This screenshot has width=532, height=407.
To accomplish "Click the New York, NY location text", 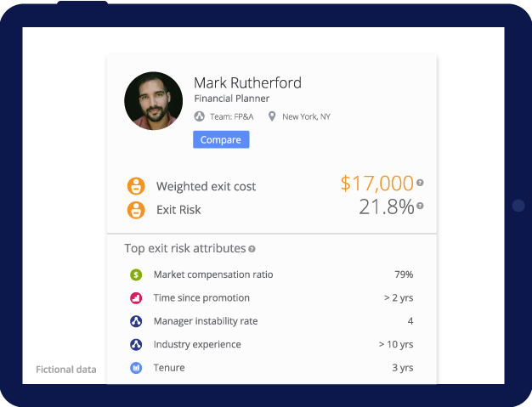I will coord(307,116).
